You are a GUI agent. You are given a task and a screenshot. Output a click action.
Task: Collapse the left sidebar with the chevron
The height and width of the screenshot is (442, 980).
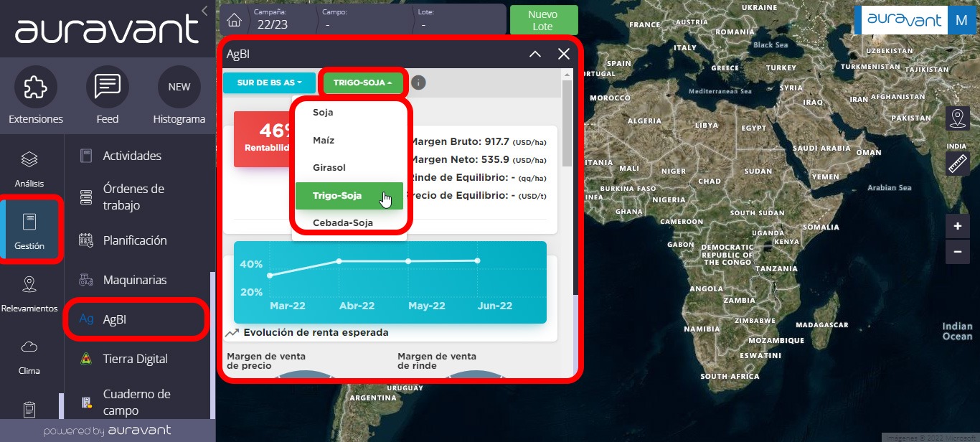[x=204, y=11]
